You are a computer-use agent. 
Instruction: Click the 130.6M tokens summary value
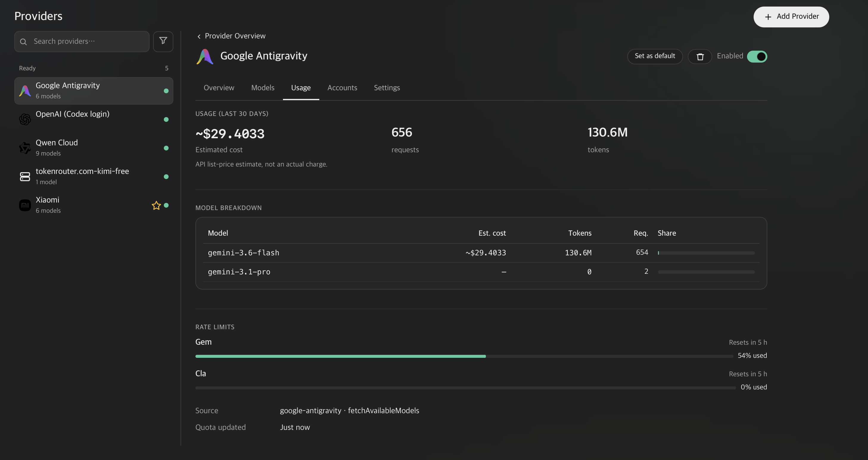tap(608, 133)
